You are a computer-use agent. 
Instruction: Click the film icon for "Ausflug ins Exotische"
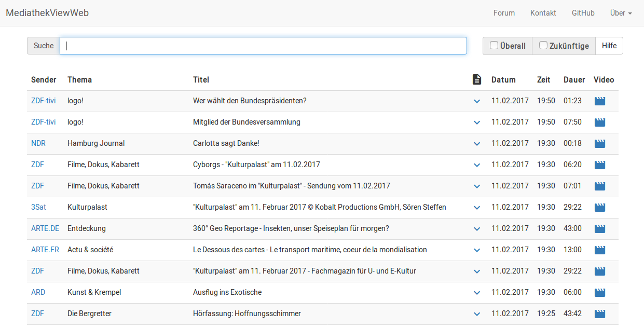click(599, 292)
